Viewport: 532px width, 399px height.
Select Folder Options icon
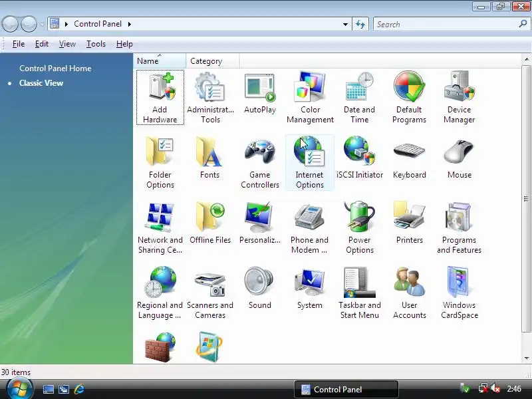click(x=160, y=162)
